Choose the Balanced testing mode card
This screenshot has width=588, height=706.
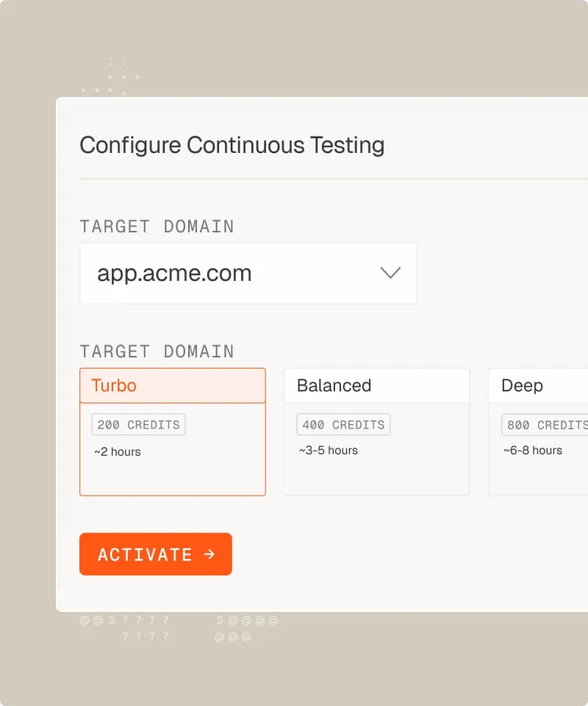pyautogui.click(x=376, y=432)
